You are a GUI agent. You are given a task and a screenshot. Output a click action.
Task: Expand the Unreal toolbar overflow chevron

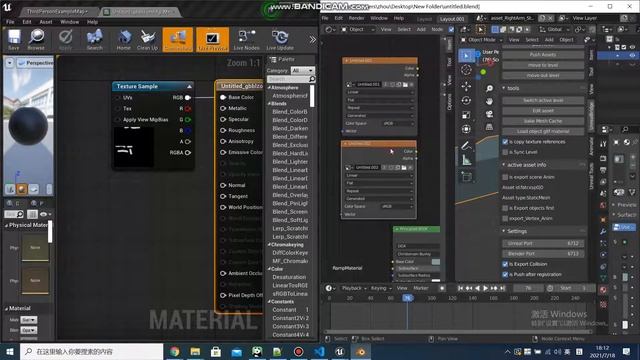(x=313, y=40)
